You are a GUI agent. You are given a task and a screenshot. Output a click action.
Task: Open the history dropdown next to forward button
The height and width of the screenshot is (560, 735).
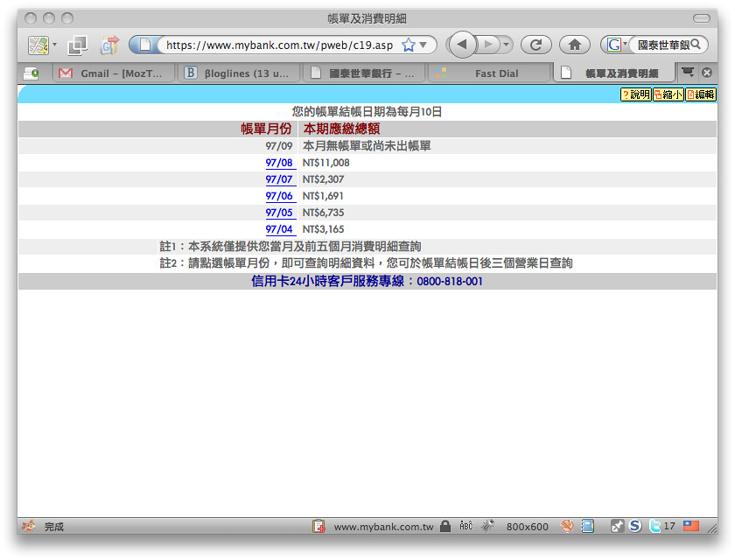click(x=507, y=45)
